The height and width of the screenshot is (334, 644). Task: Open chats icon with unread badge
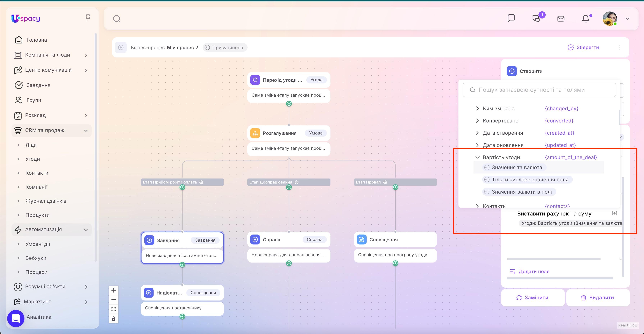[x=536, y=18]
